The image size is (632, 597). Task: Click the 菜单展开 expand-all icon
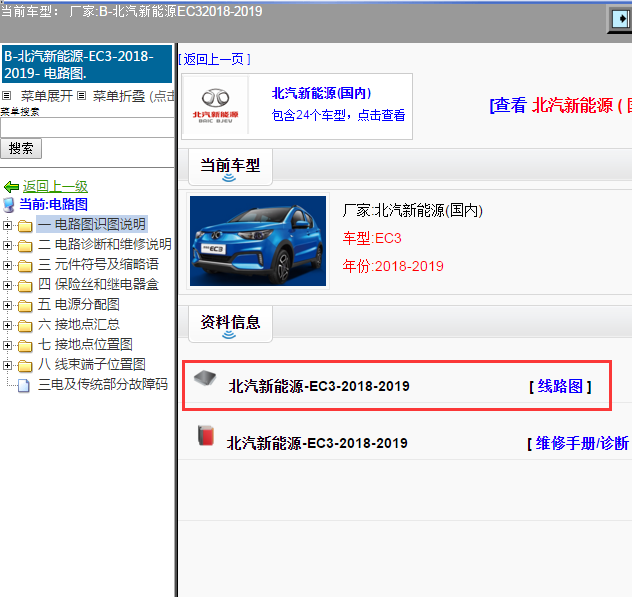6,96
